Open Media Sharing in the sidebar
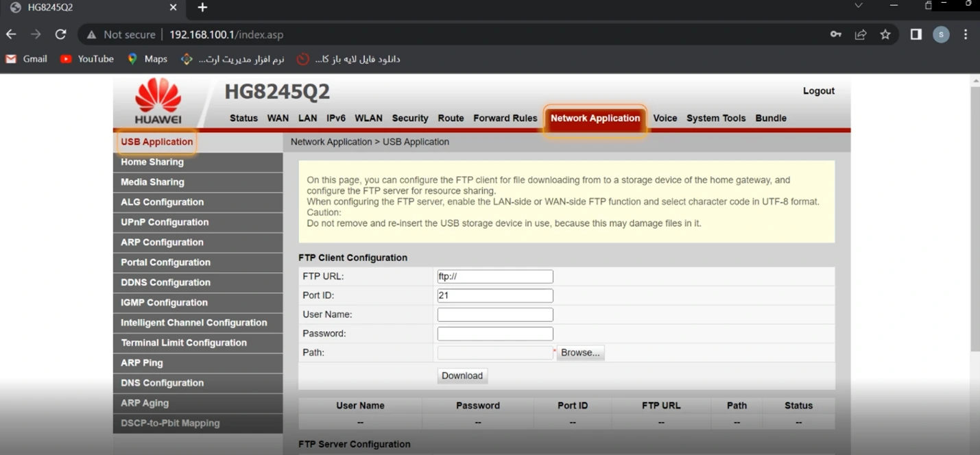Screen dimensions: 980x455 [198, 182]
